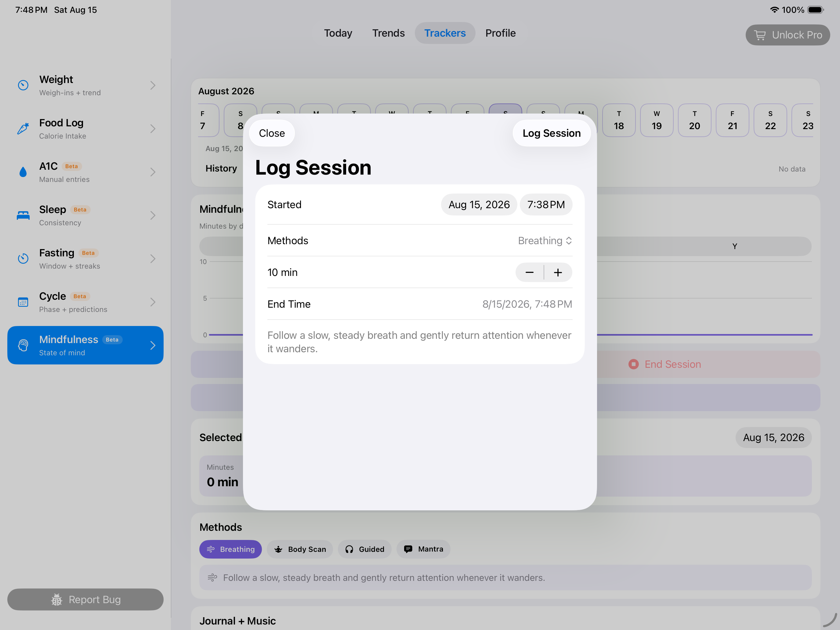Open the Profile tab

pyautogui.click(x=501, y=33)
